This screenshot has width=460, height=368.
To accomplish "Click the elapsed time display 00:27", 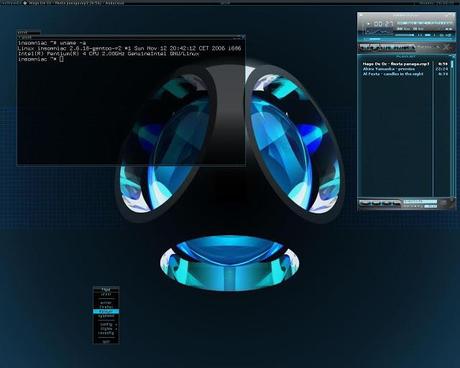I will pos(383,24).
